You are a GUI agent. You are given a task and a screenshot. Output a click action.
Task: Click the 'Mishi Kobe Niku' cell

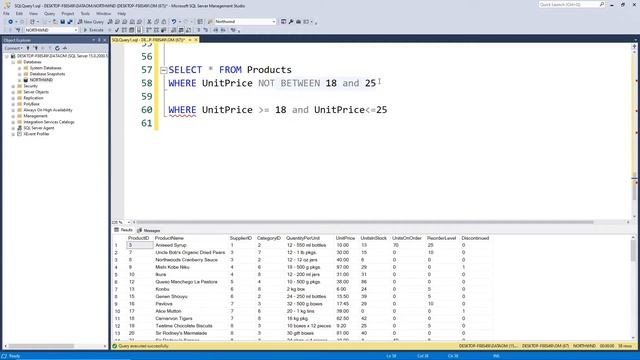click(x=172, y=267)
